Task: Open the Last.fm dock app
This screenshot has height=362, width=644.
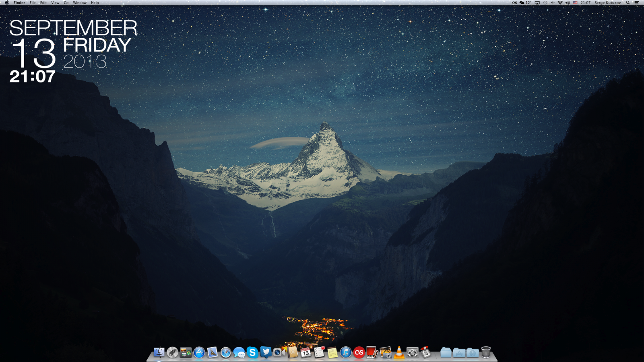Action: (x=359, y=353)
